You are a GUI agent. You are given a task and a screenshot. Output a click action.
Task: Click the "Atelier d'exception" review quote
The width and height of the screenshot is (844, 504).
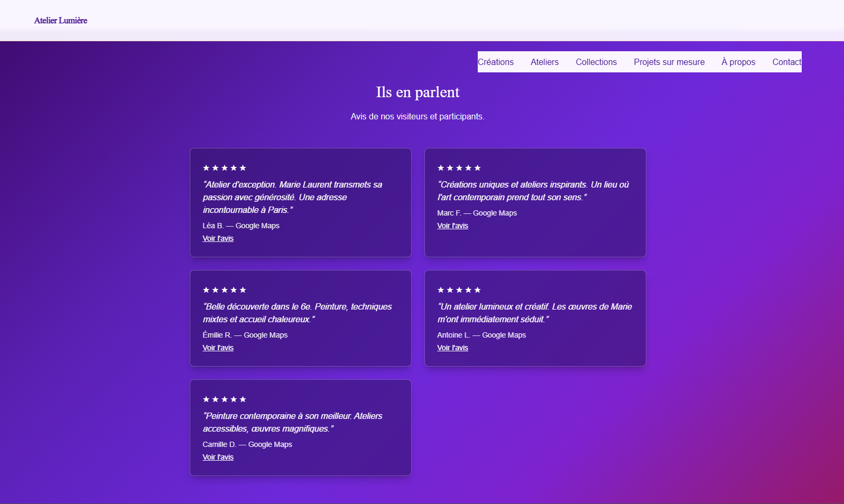(292, 197)
